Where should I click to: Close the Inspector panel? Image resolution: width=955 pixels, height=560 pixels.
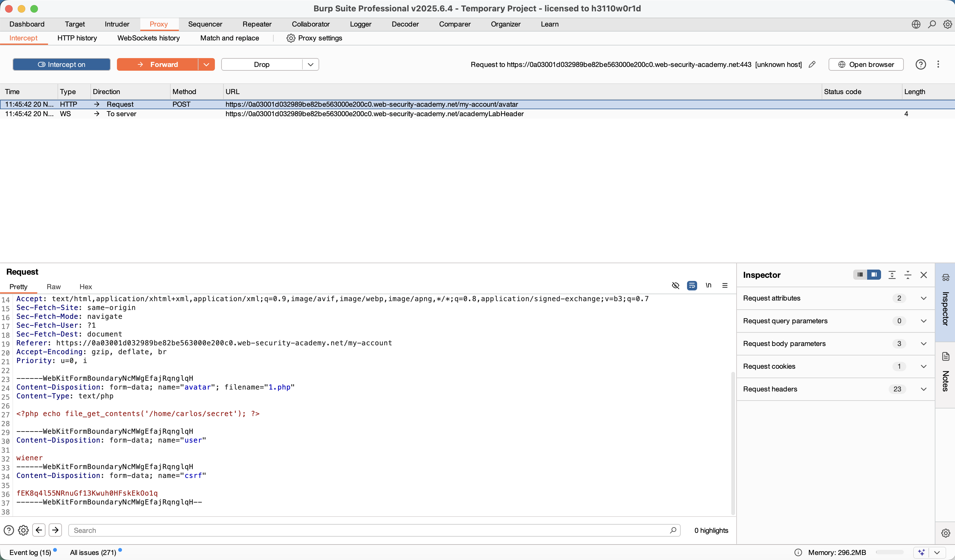coord(923,275)
